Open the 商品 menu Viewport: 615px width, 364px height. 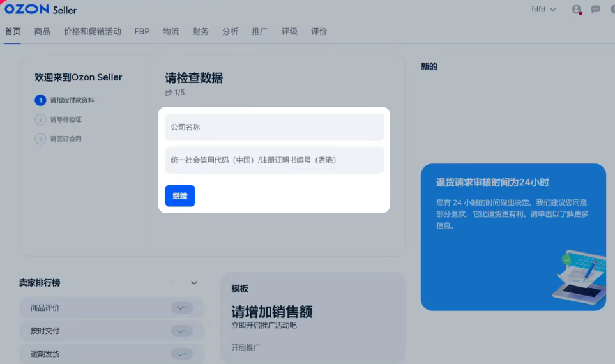[42, 32]
